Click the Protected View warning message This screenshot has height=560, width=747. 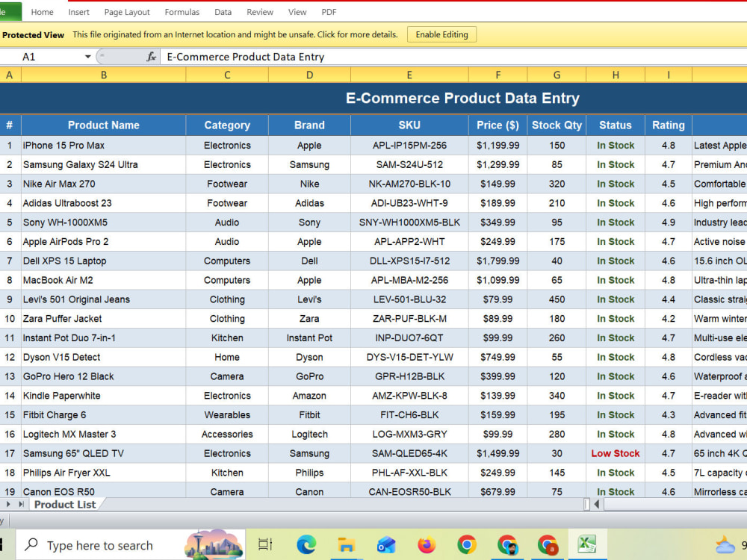pyautogui.click(x=235, y=34)
